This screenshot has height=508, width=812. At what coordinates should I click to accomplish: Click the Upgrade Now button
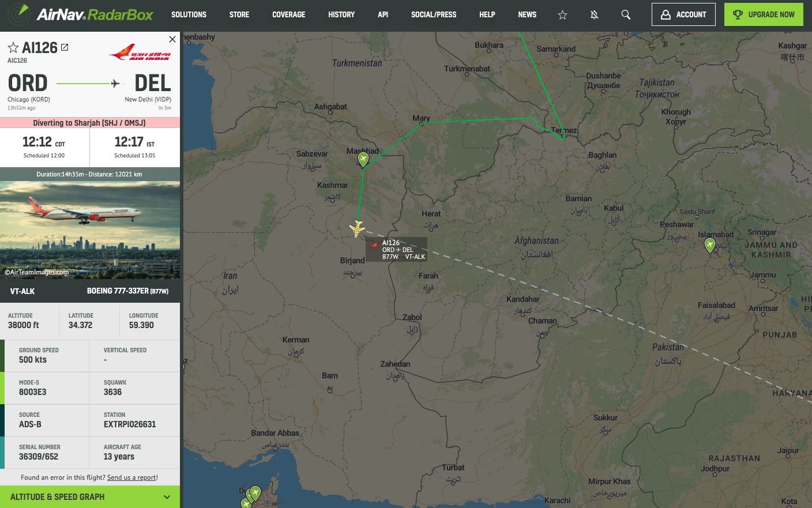[764, 14]
